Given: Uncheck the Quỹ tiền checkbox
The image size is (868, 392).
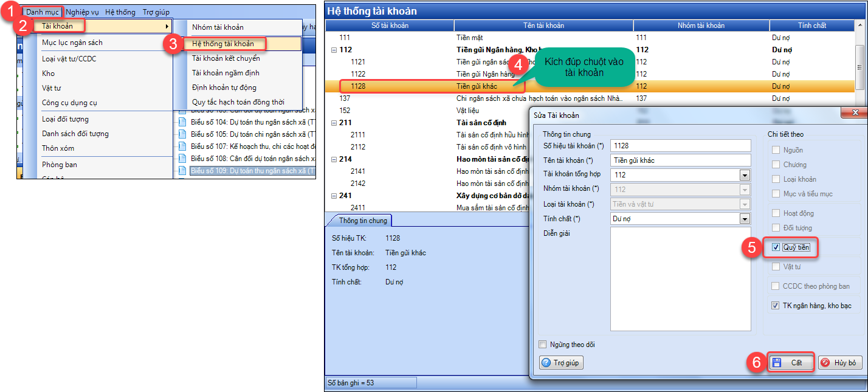Looking at the screenshot, I should tap(776, 247).
